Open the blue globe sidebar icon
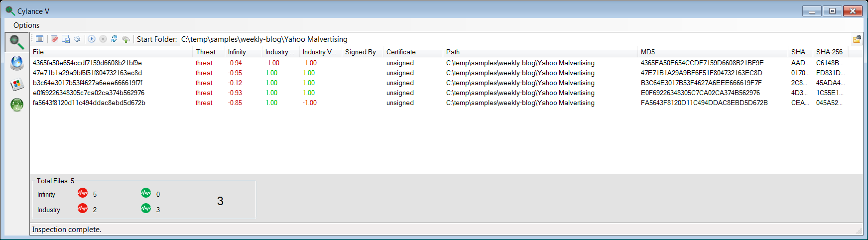Viewport: 868px width, 240px height. [17, 63]
